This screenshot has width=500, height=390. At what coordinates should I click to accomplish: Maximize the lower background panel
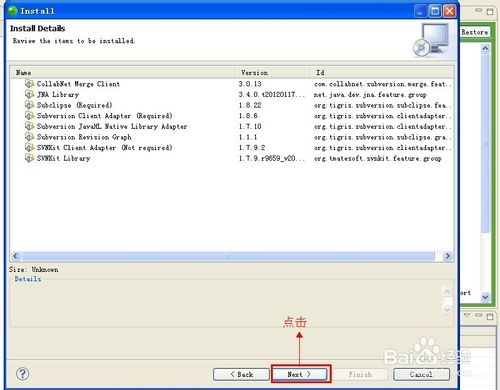(490, 316)
